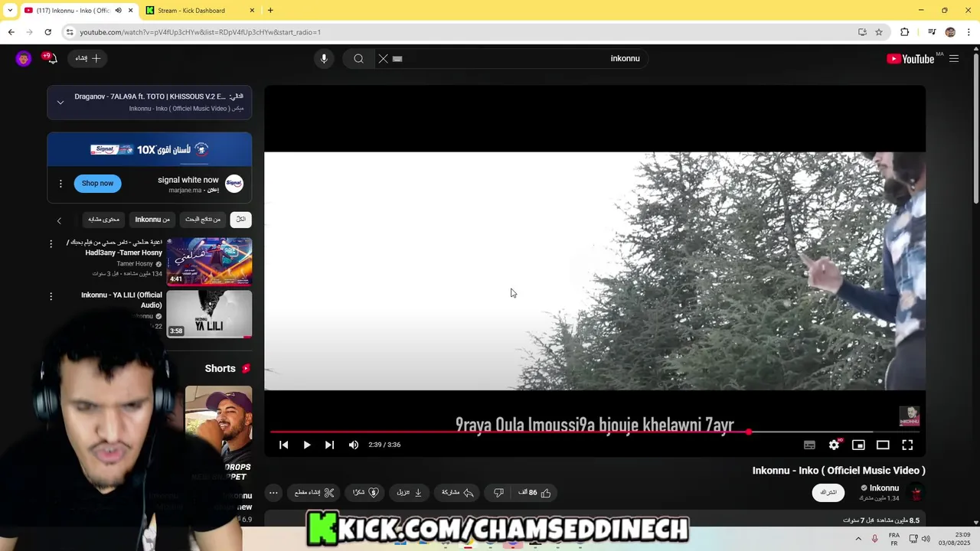The width and height of the screenshot is (980, 551).
Task: Open the YouTube guide hamburger menu
Action: point(954,59)
